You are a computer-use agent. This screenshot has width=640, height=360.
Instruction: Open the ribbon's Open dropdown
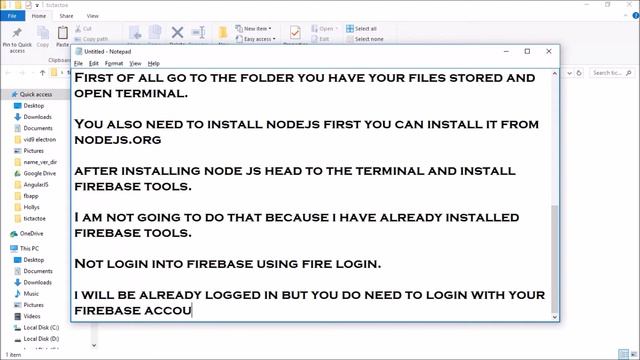(x=324, y=29)
